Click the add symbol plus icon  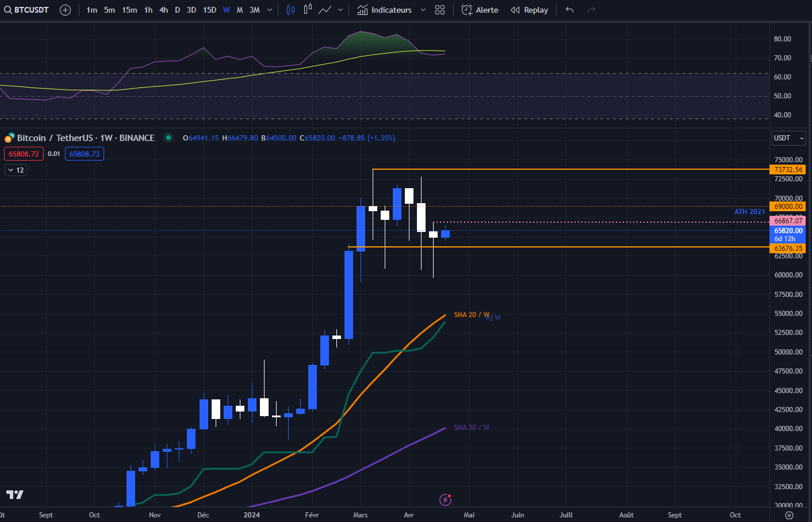tap(65, 9)
